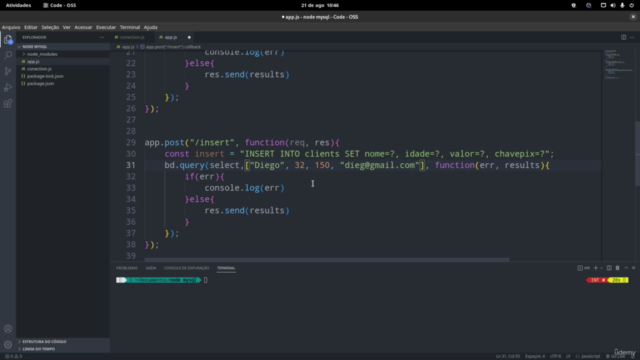Switch to the SAÍDA panel tab

tap(151, 268)
